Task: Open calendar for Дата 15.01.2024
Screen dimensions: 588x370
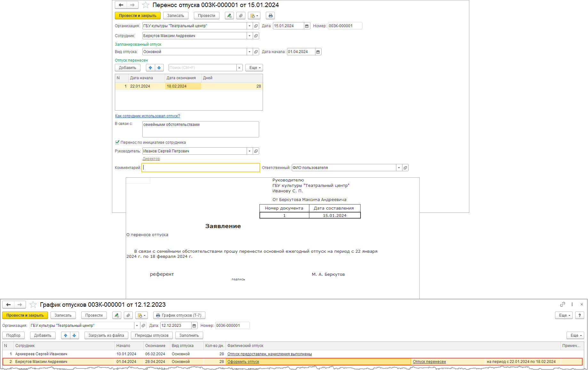Action: pyautogui.click(x=307, y=26)
